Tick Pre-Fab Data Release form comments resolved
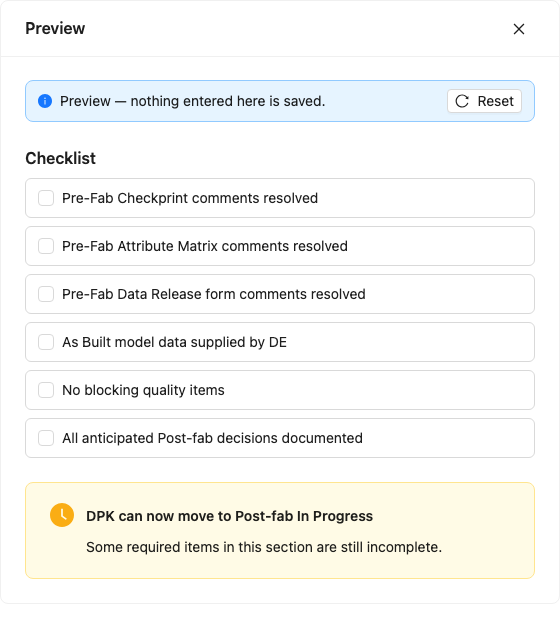 coord(46,294)
